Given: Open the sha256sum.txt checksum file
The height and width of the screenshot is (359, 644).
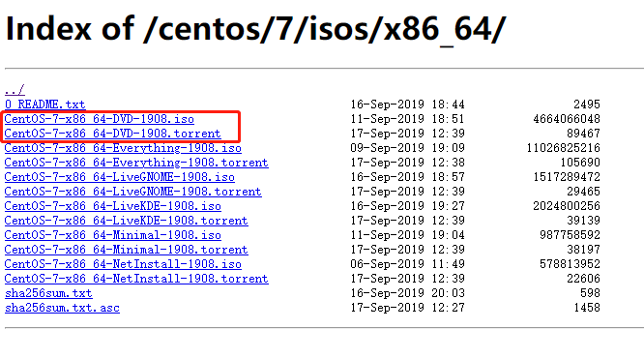Looking at the screenshot, I should point(48,293).
